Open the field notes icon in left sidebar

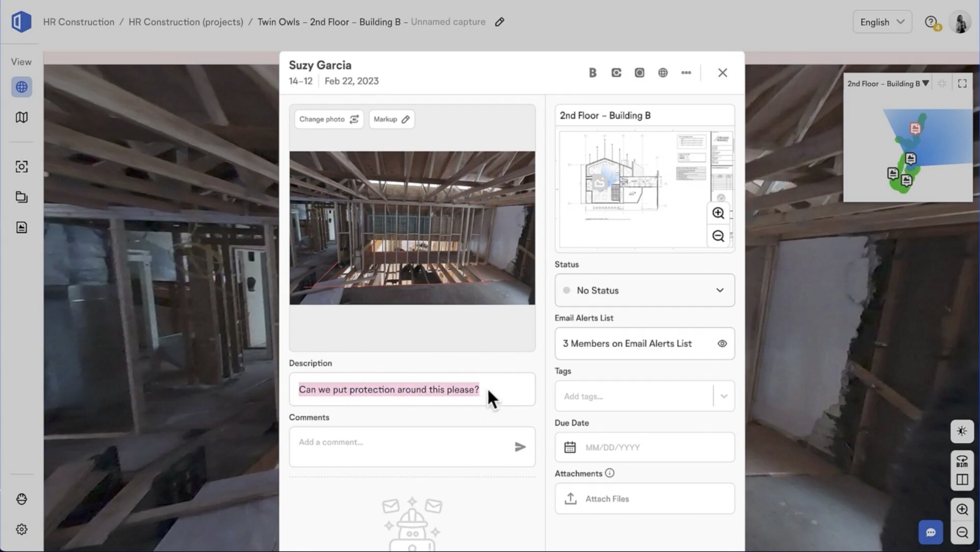pyautogui.click(x=21, y=227)
